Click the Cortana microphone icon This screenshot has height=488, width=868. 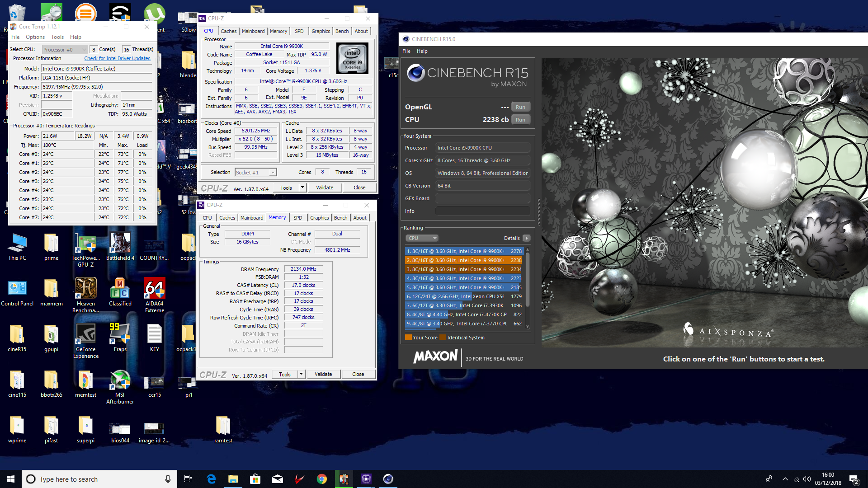tap(168, 479)
